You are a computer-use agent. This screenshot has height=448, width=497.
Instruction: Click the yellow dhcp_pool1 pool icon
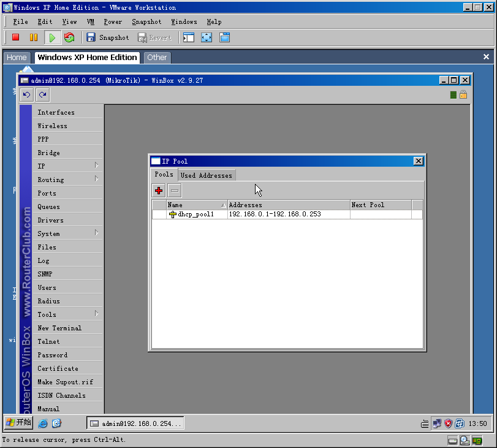pyautogui.click(x=173, y=215)
